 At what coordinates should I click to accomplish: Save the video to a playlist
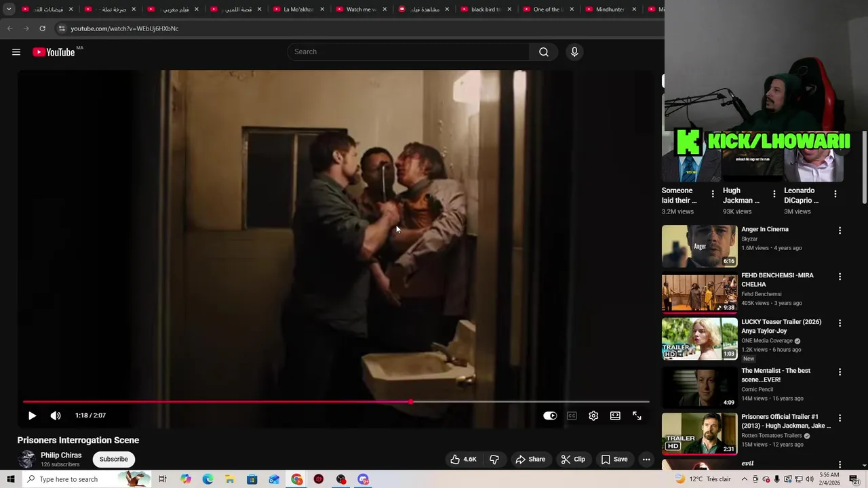pos(614,460)
